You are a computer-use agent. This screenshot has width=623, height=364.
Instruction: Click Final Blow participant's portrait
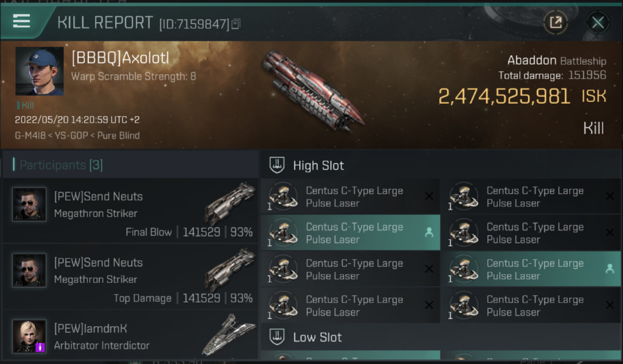coord(29,204)
